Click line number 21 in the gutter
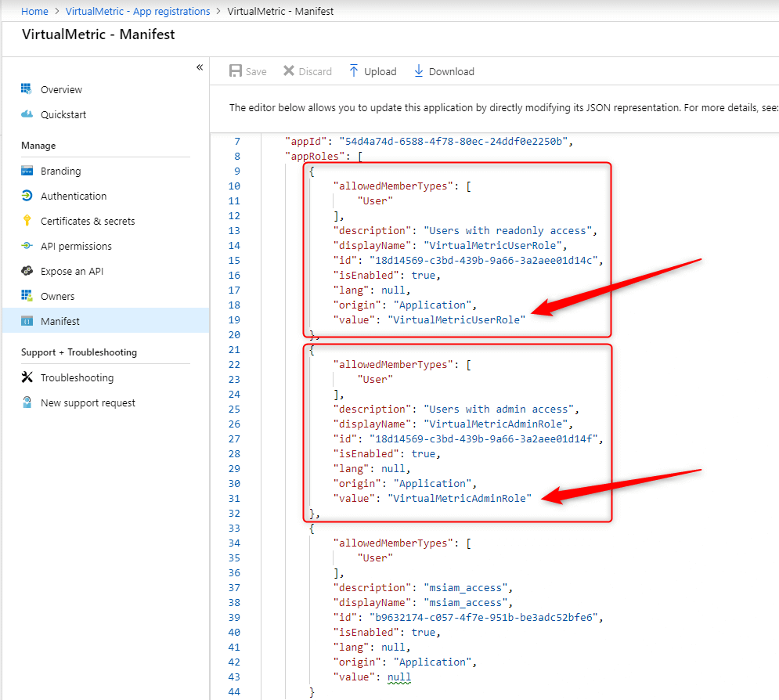The image size is (779, 700). click(x=234, y=350)
